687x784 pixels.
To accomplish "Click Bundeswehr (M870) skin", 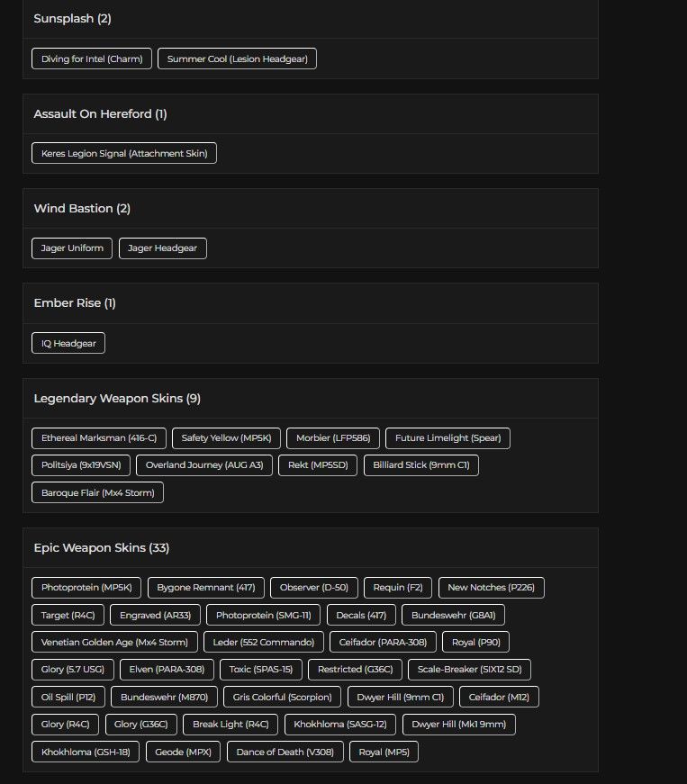I will click(164, 697).
